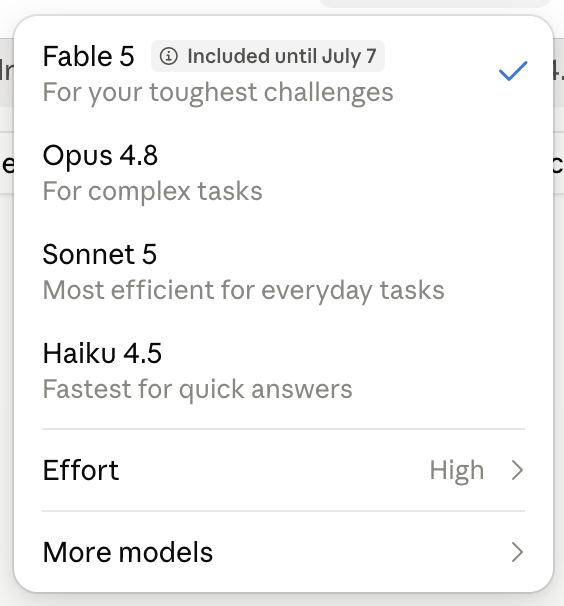Click the Opus 4.8 title text
This screenshot has width=564, height=606.
pyautogui.click(x=100, y=155)
